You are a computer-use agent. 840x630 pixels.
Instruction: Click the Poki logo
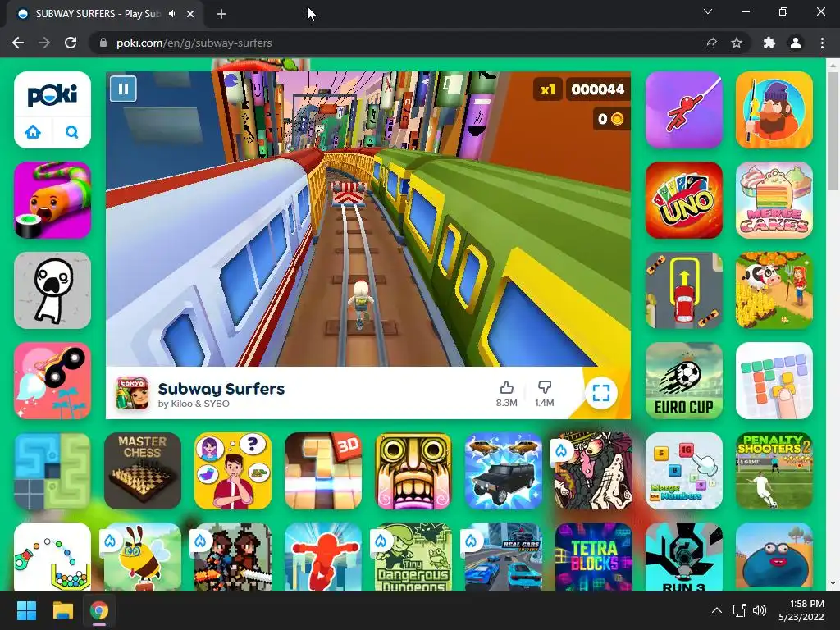pyautogui.click(x=52, y=95)
